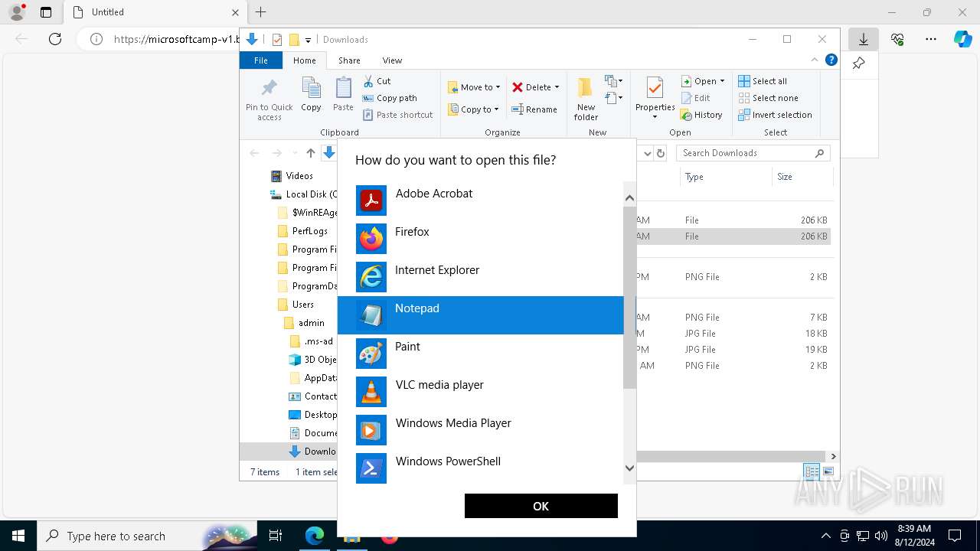Navigate up one folder level

310,153
